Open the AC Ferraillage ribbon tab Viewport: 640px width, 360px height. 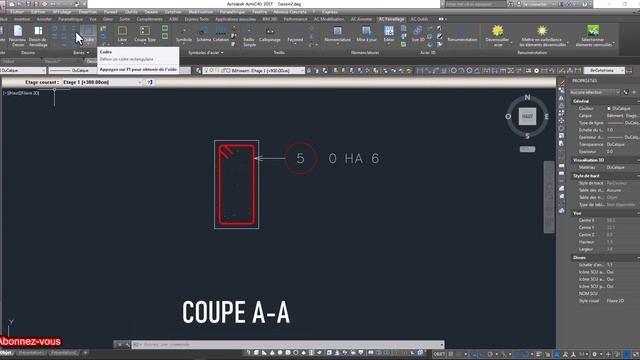[391, 19]
